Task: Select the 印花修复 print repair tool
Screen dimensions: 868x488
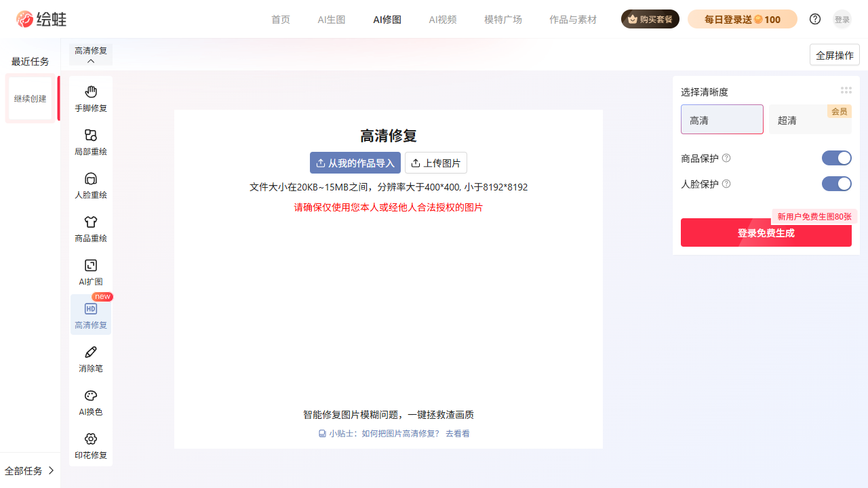Action: click(91, 445)
